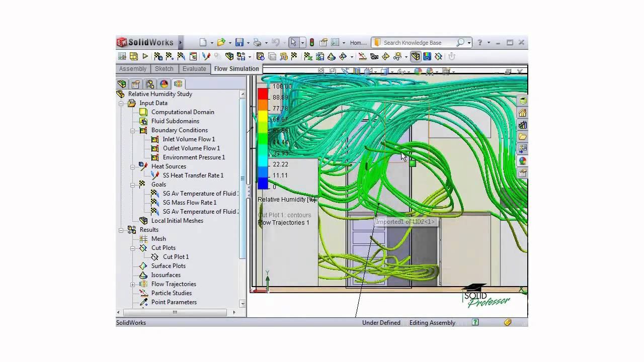Select Inlet Volume Flow 1
Image resolution: width=644 pixels, height=362 pixels.
(189, 139)
